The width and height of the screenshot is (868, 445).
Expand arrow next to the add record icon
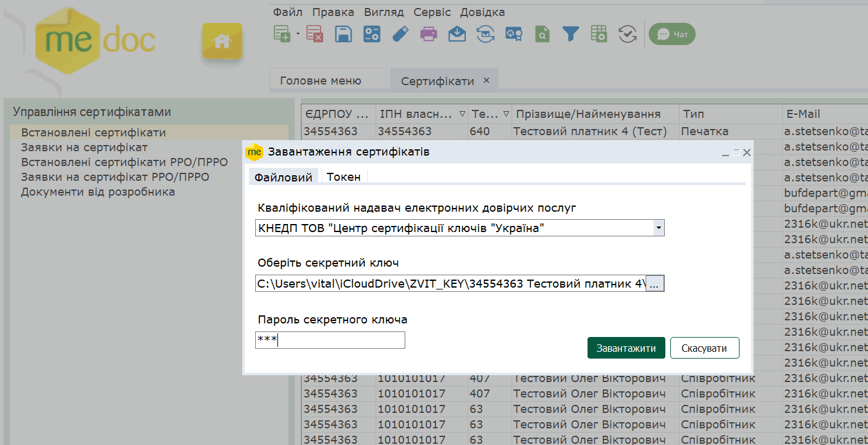coord(298,34)
